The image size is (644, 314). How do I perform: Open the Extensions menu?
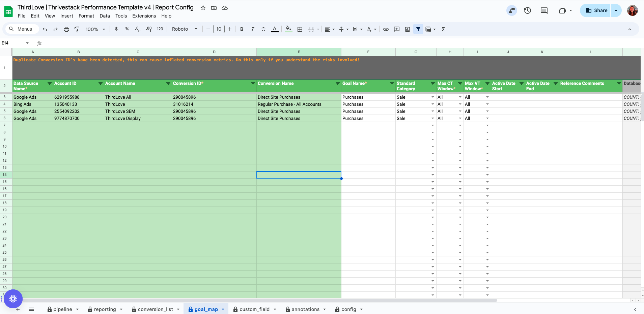tap(144, 16)
